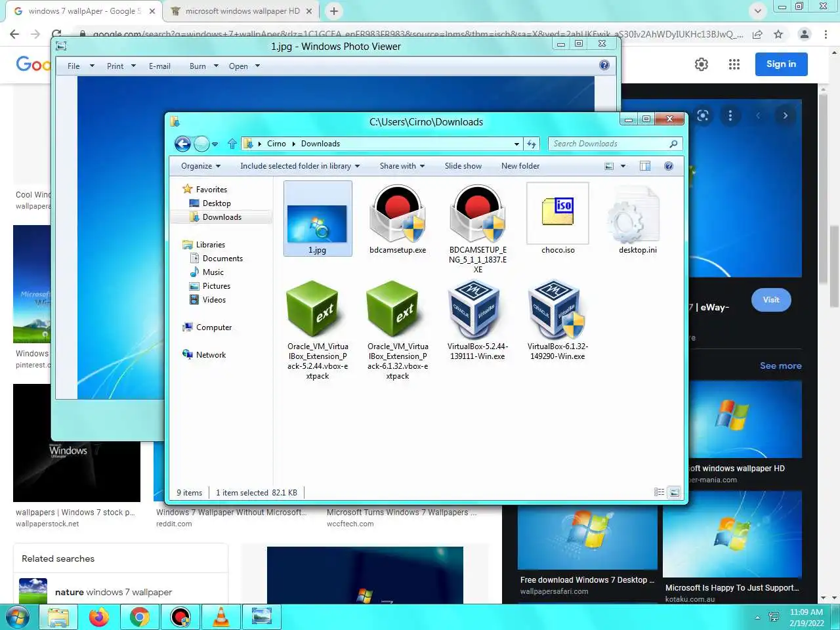
Task: Click the Visit button on image preview
Action: 771,300
